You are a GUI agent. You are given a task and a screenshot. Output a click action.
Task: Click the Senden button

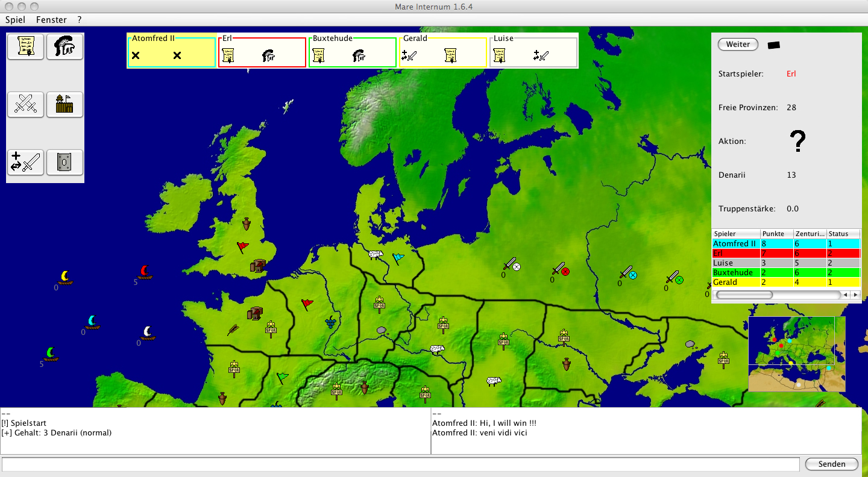click(831, 464)
